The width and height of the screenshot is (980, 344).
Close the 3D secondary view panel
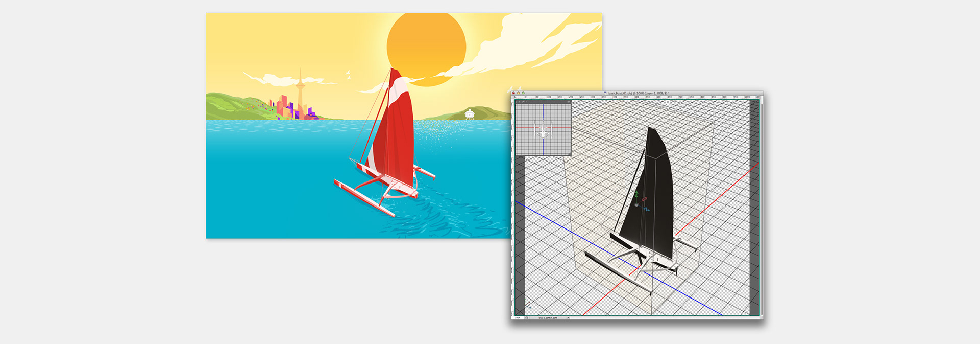519,102
